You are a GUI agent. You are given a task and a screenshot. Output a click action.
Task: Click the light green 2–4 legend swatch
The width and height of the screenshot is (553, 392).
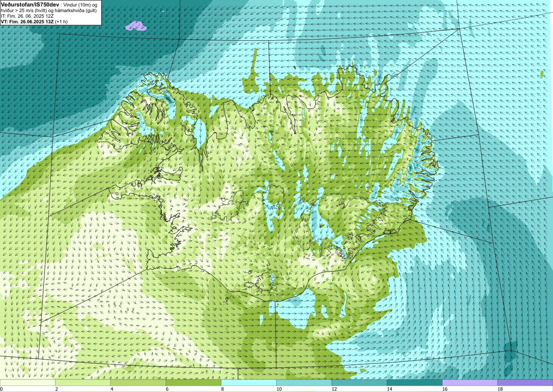click(x=83, y=383)
